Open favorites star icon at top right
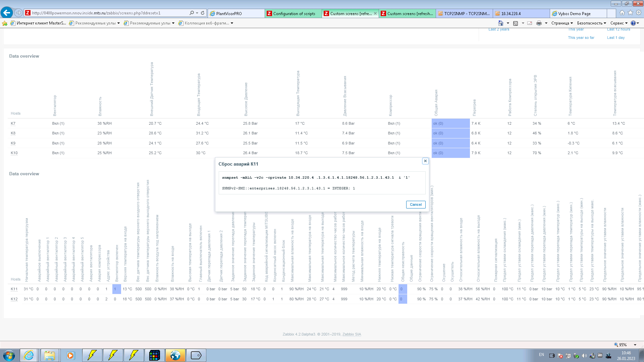The height and width of the screenshot is (362, 644). pyautogui.click(x=631, y=13)
